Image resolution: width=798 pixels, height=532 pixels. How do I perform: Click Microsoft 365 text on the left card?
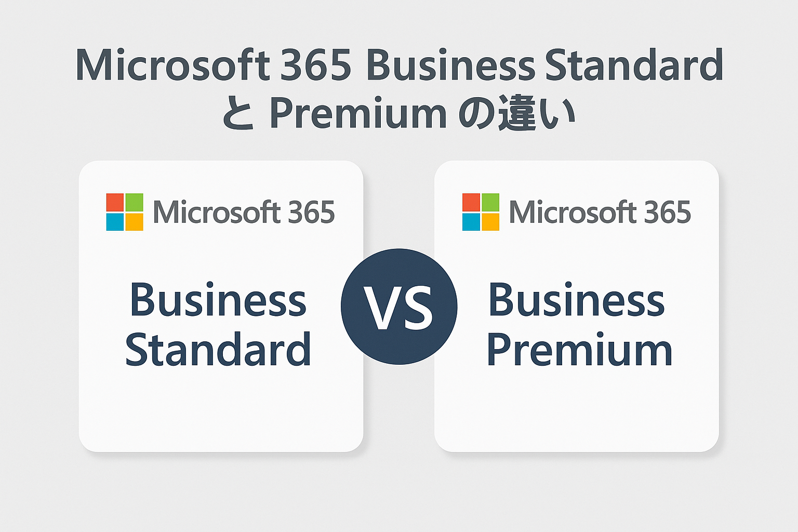pyautogui.click(x=244, y=212)
